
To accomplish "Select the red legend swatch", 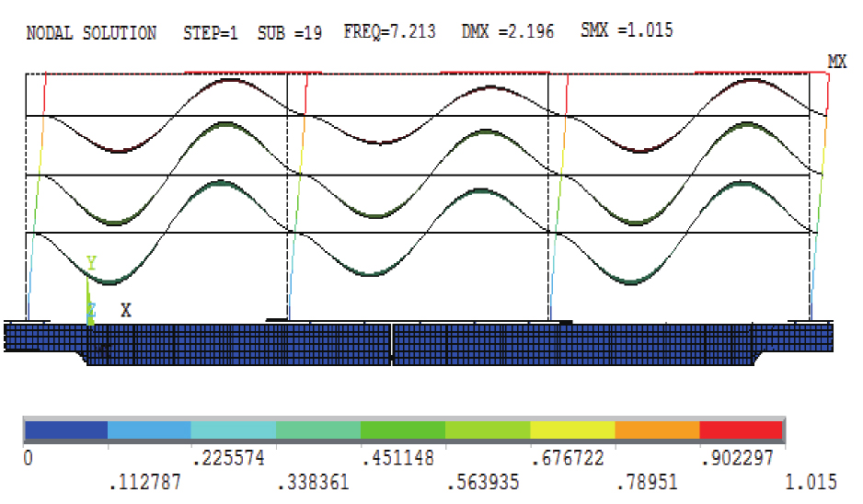I will (741, 430).
